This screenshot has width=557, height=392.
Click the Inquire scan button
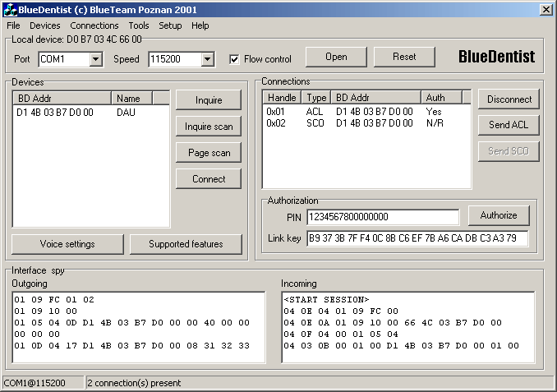[x=209, y=127]
